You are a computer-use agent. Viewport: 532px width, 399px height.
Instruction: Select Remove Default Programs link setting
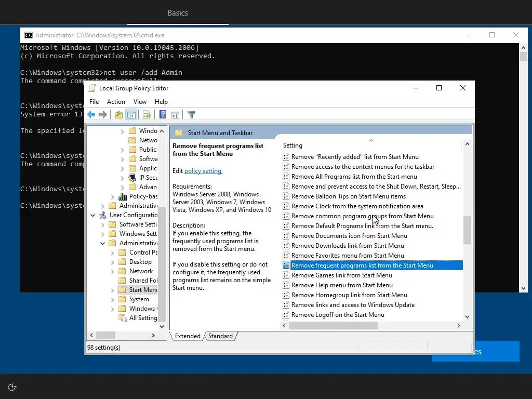362,226
